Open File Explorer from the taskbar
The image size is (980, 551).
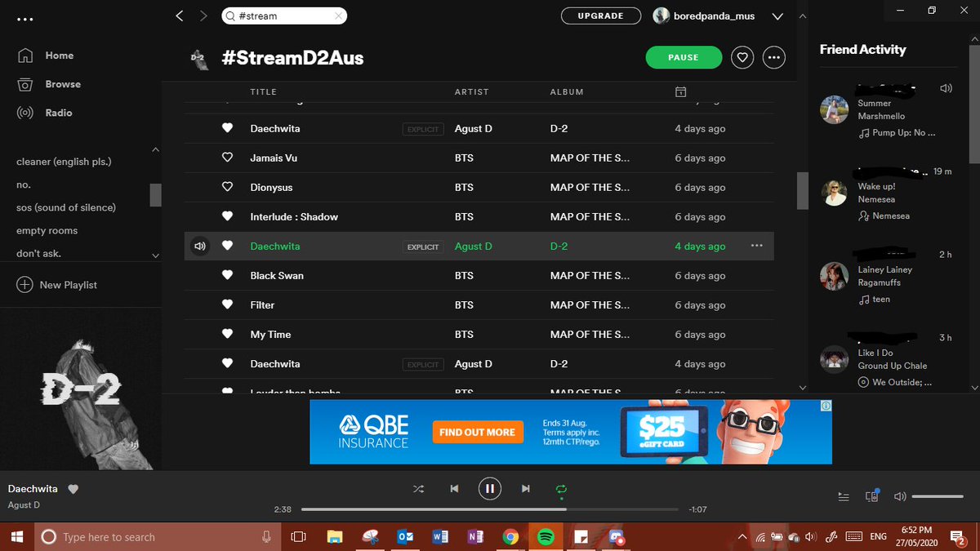[x=334, y=537]
